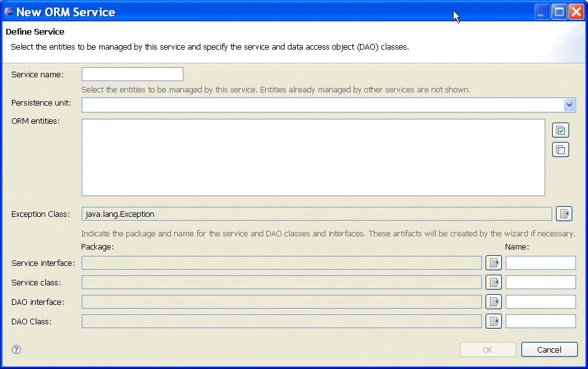Click the 'Package:' column label
This screenshot has width=588, height=369.
coord(97,247)
